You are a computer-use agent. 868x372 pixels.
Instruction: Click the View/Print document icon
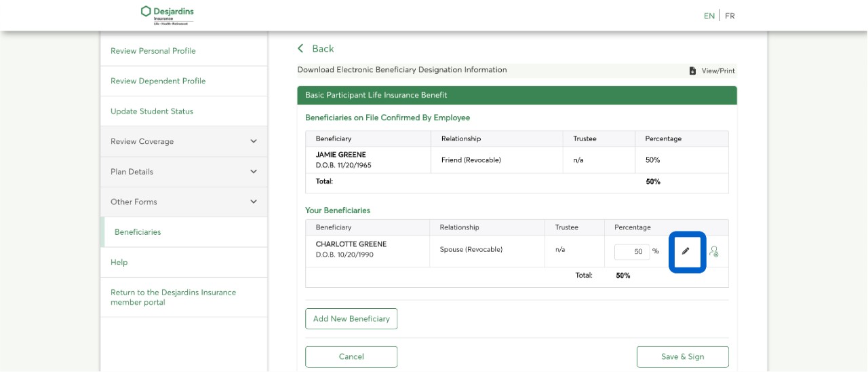pos(692,71)
